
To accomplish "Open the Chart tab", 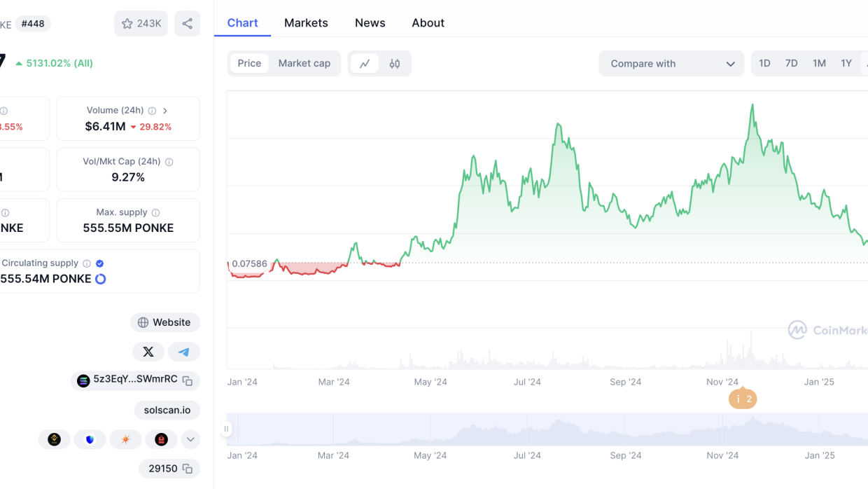I will click(x=242, y=23).
